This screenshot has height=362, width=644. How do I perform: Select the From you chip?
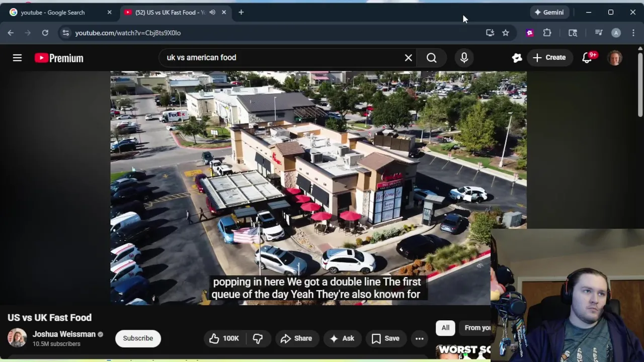(476, 328)
